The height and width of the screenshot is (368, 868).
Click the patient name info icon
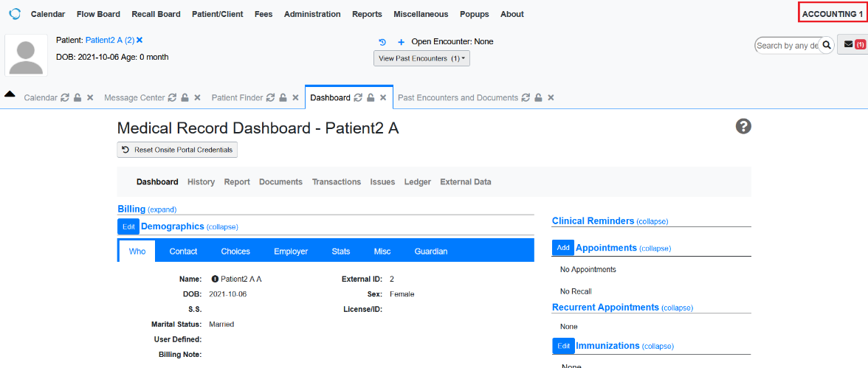coord(215,279)
